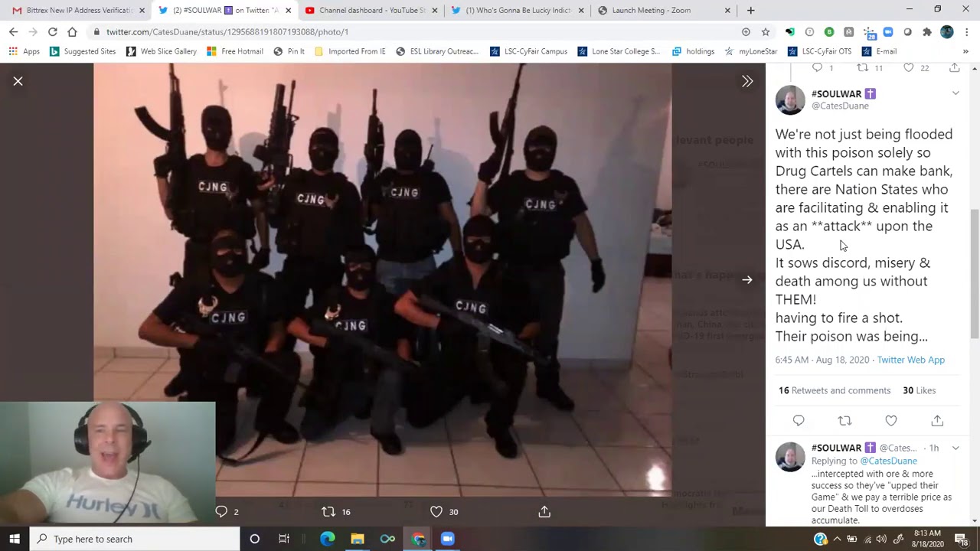Open Chrome three-dot menu
Screen dimensions: 980x551
(967, 32)
